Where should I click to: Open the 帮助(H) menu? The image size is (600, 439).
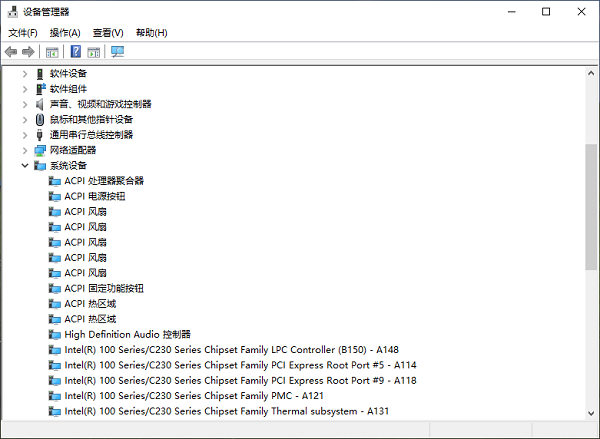(152, 33)
